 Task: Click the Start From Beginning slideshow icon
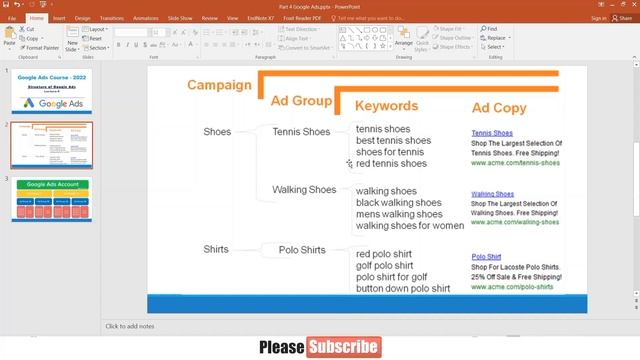pyautogui.click(x=42, y=4)
